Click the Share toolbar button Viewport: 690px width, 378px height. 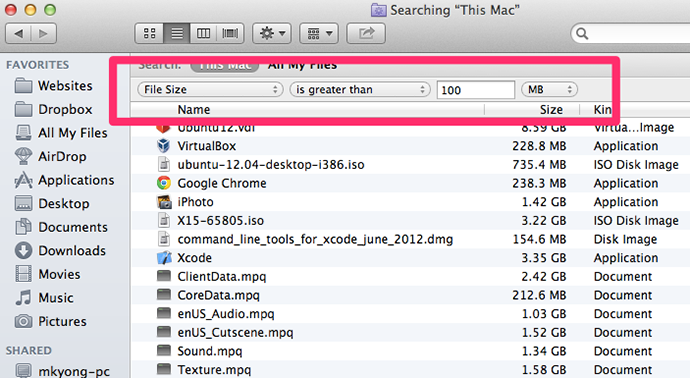pos(366,33)
